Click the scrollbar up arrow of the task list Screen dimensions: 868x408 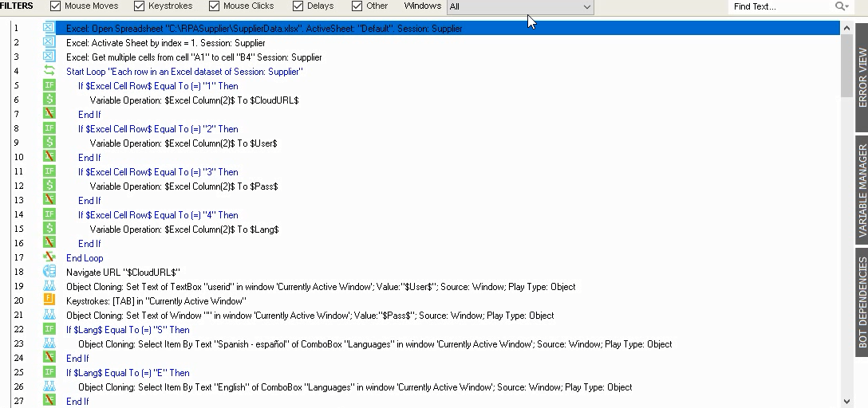[846, 28]
